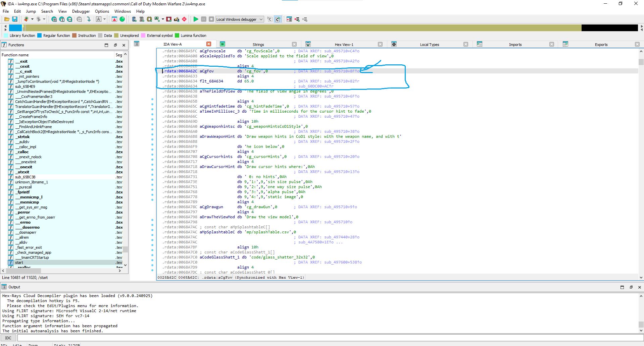This screenshot has height=346, width=644.
Task: Float the Functions panel
Action: point(115,45)
